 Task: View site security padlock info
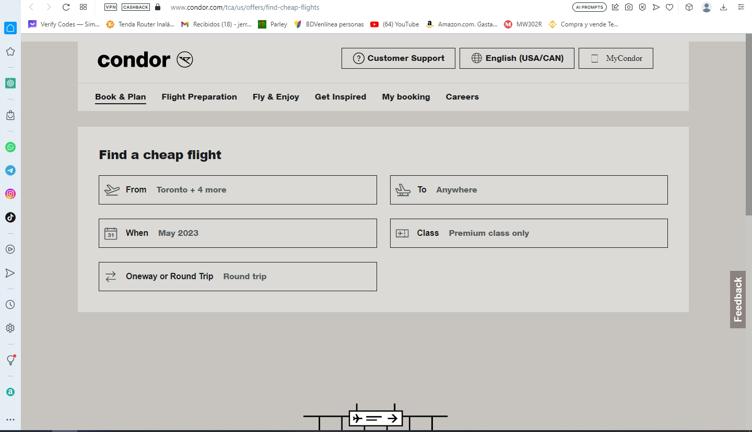pos(158,7)
